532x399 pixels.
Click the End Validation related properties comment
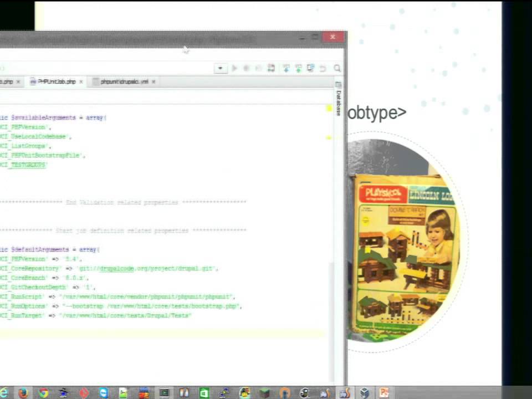point(123,202)
